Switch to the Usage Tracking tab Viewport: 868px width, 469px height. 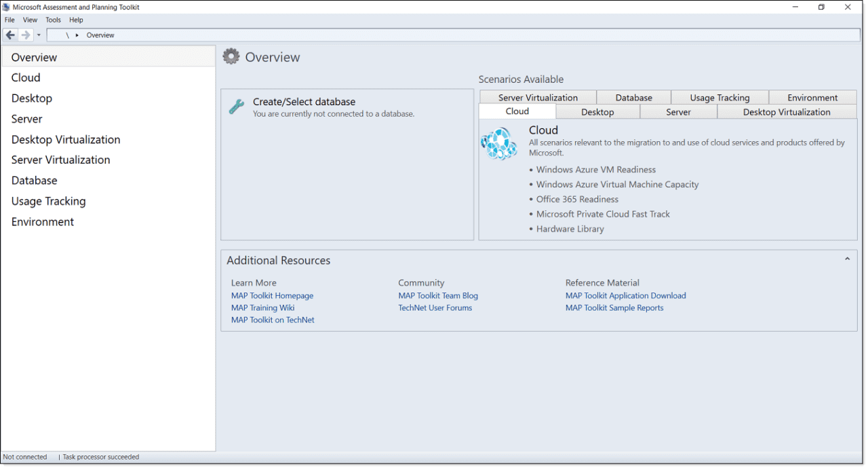click(719, 97)
